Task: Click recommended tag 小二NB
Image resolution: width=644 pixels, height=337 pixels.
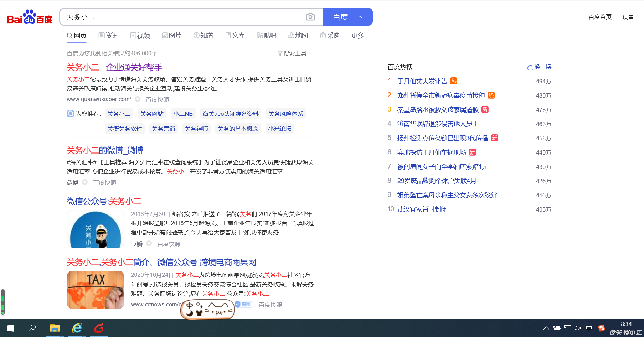Action: pyautogui.click(x=183, y=114)
